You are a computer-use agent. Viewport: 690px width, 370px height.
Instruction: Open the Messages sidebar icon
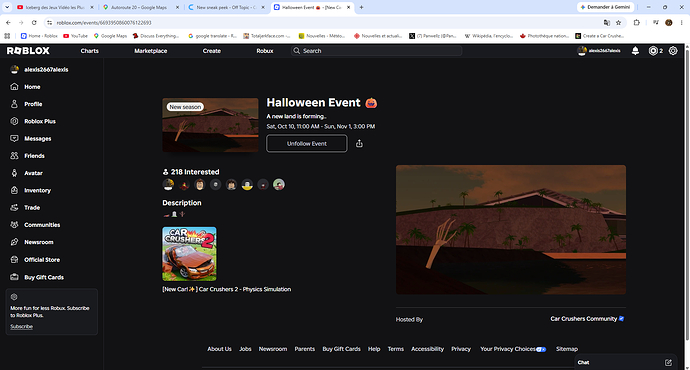[15, 138]
